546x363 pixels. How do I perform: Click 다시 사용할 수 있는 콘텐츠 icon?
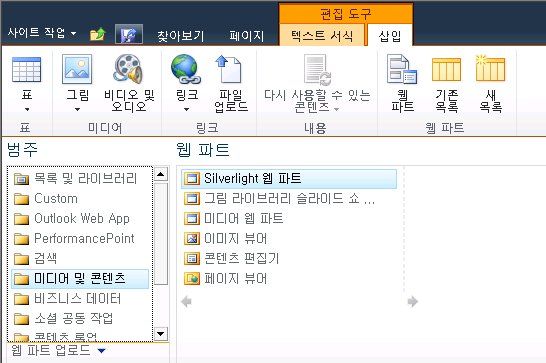point(317,69)
